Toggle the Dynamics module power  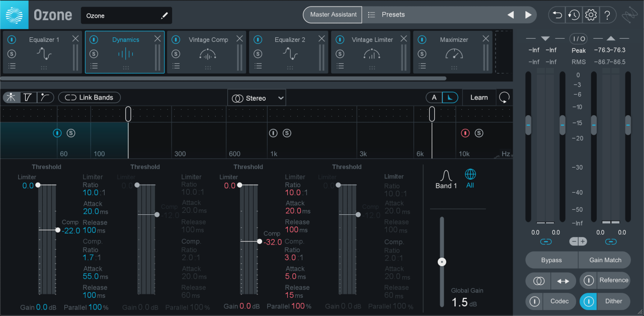click(x=94, y=39)
